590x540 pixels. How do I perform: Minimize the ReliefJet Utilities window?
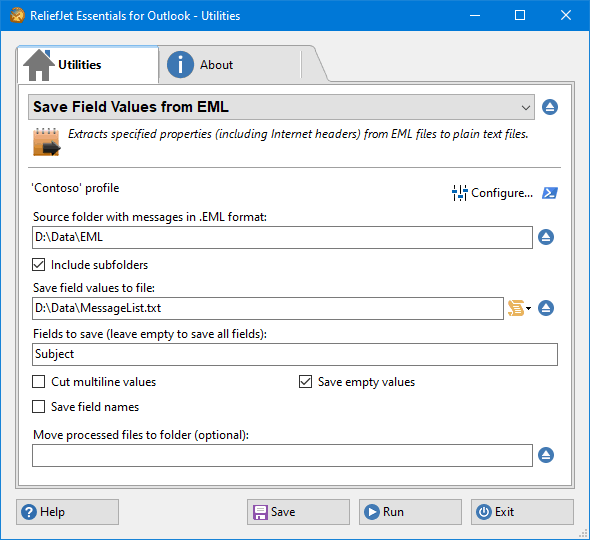[x=475, y=15]
